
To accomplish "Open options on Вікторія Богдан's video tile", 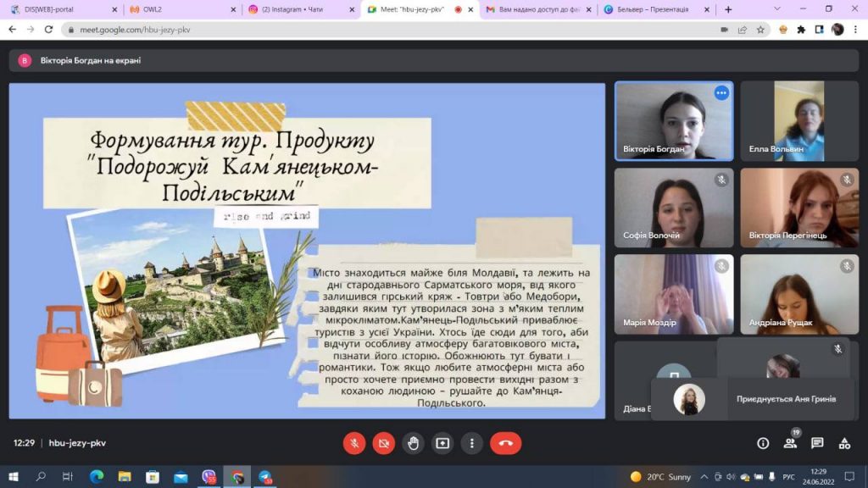I will (721, 93).
